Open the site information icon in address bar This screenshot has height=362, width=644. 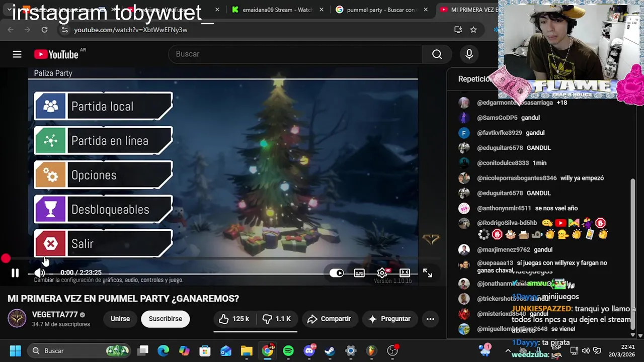[64, 30]
